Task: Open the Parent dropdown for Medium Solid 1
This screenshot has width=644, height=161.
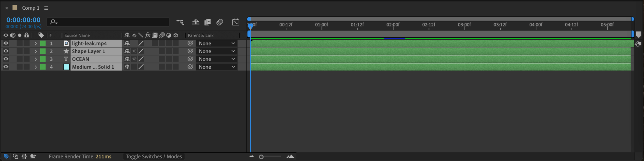Action: [x=217, y=67]
